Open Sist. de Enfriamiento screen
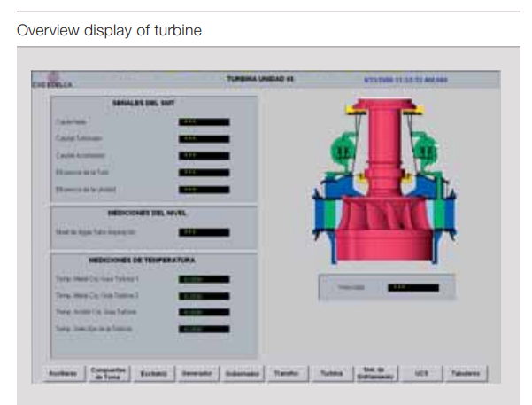 pos(376,374)
